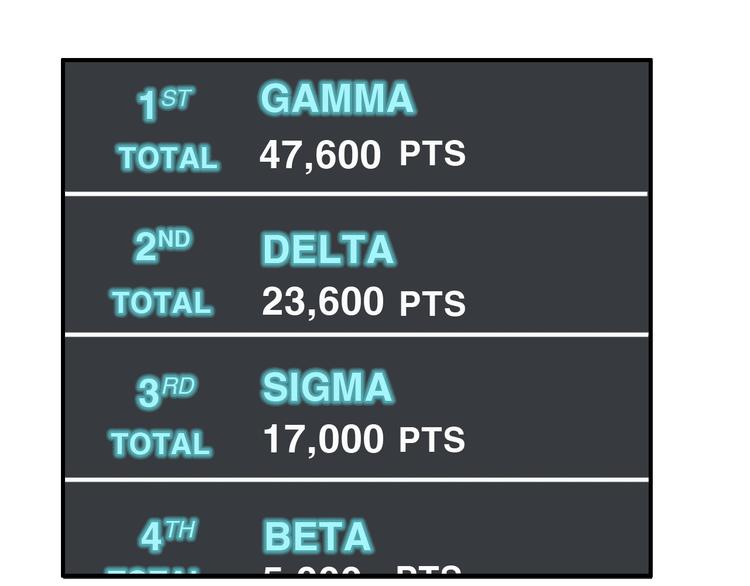This screenshot has width=750, height=586.
Task: Select the 2ND place rank label
Action: [162, 246]
